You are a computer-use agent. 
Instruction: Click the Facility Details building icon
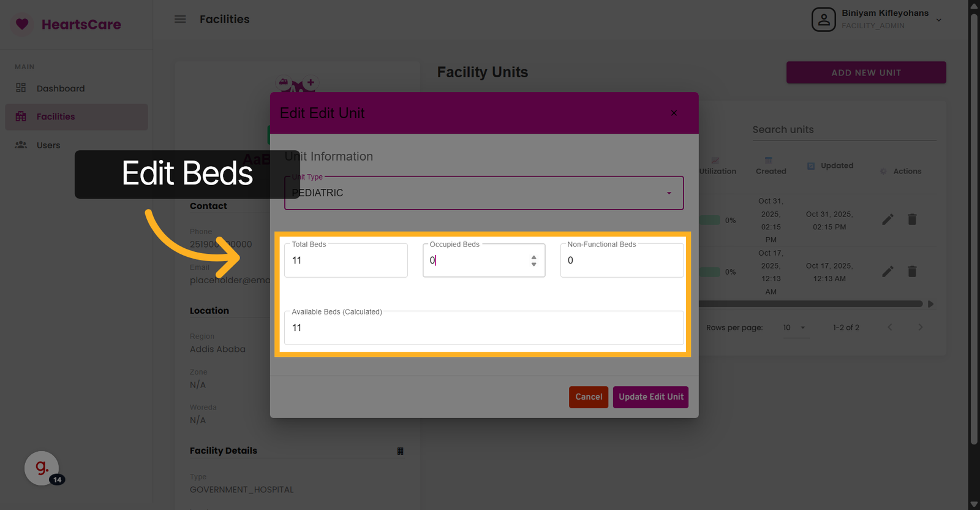400,451
